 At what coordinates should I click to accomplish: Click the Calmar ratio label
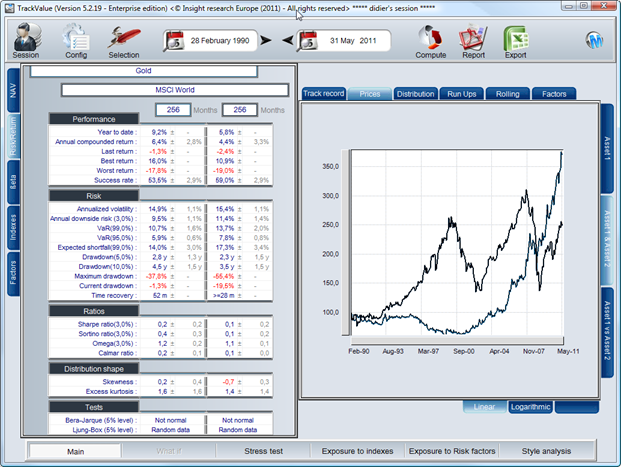(x=118, y=353)
